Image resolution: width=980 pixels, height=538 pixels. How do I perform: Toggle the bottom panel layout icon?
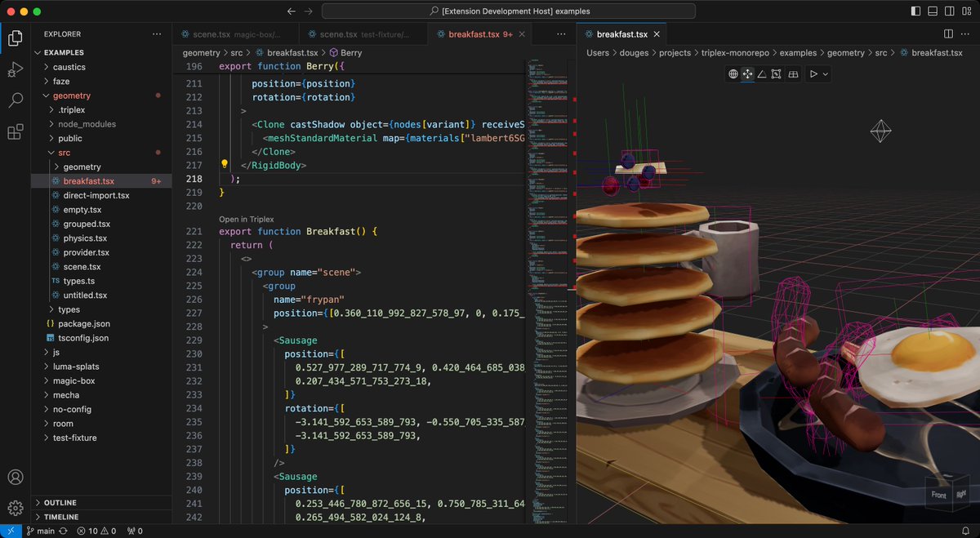pos(931,11)
